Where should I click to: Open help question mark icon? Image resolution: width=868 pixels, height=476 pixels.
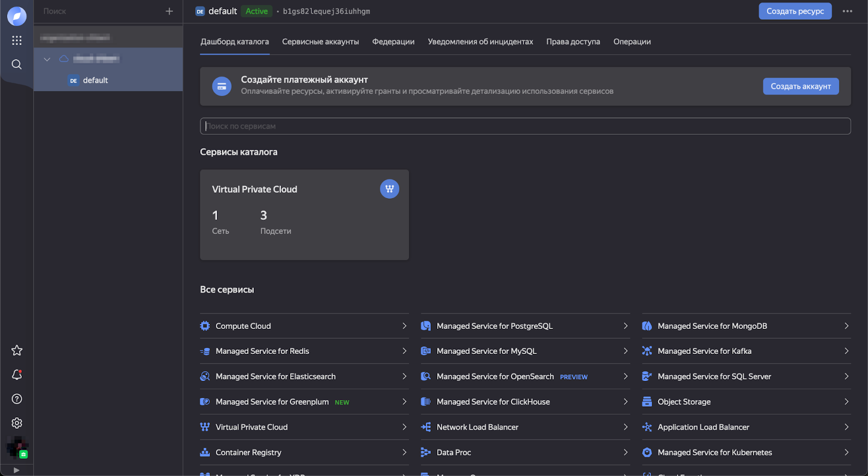coord(17,399)
